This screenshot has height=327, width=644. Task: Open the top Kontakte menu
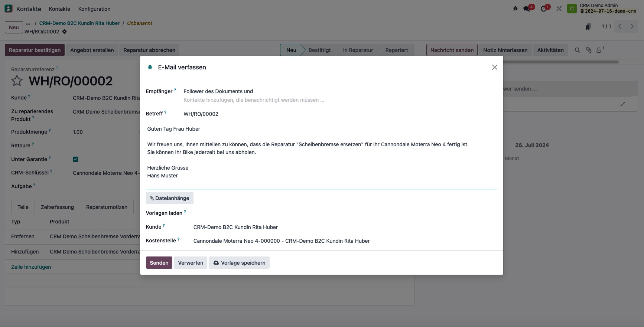point(59,9)
